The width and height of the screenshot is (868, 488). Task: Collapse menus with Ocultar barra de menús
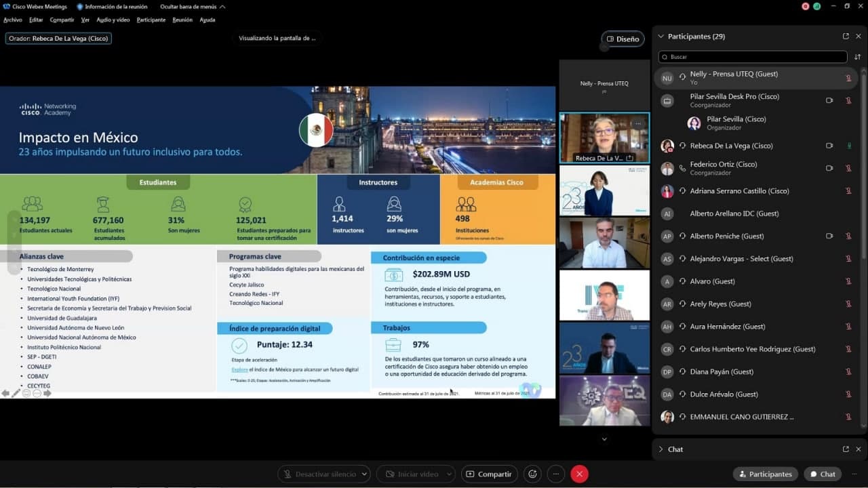193,6
